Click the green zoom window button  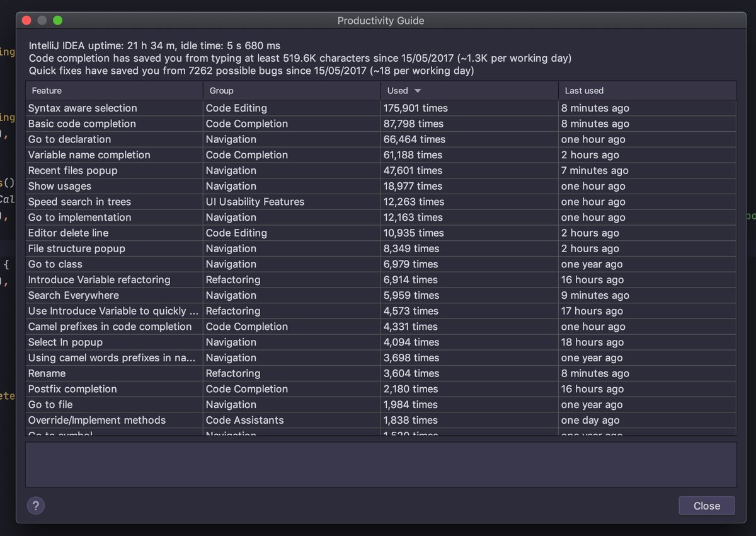(x=57, y=20)
